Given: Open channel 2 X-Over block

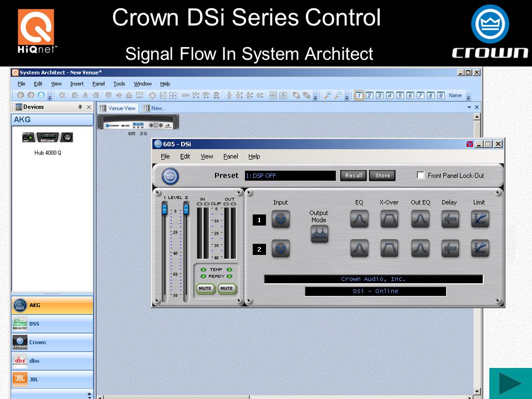Looking at the screenshot, I should click(389, 249).
